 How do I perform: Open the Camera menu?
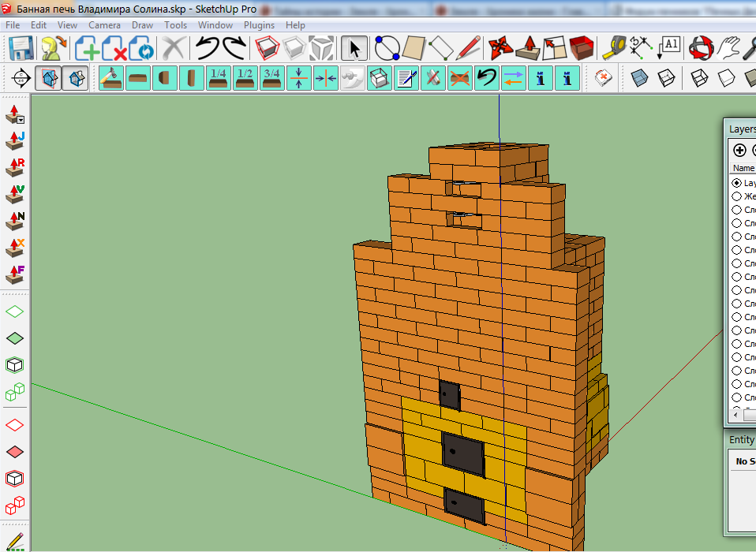tap(104, 25)
